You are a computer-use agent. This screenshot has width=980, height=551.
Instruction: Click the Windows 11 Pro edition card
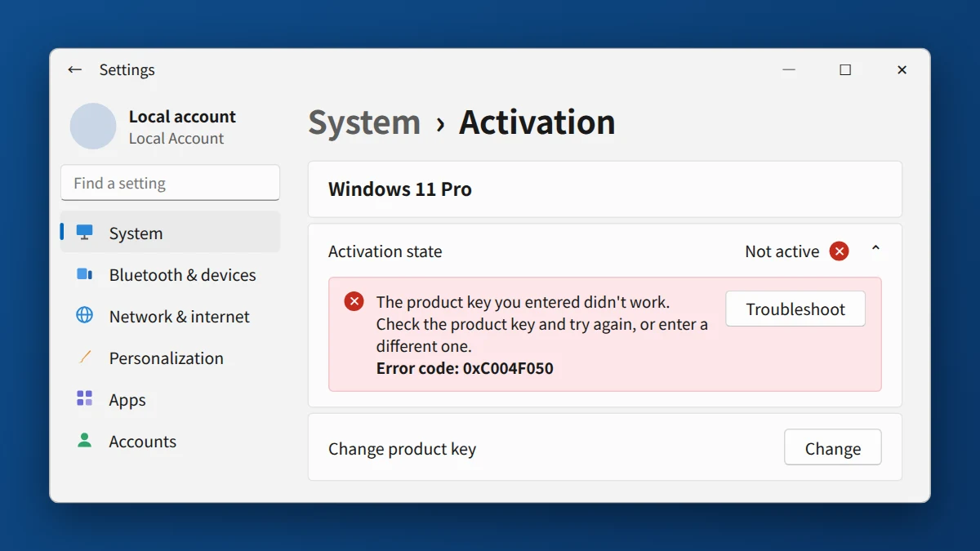(x=605, y=189)
